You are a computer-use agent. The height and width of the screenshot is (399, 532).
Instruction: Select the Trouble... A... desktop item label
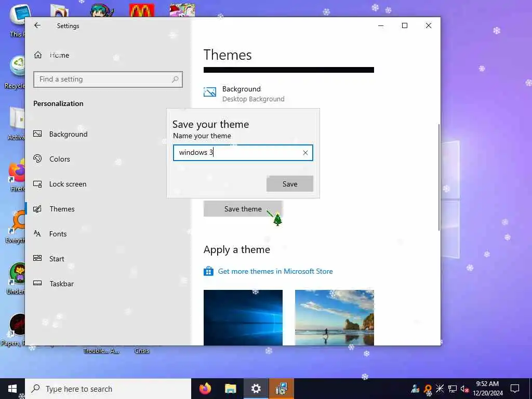click(x=101, y=351)
